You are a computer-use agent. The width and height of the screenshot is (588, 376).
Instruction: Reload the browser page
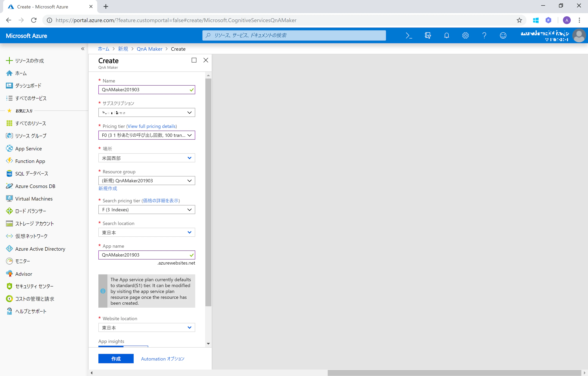(34, 20)
